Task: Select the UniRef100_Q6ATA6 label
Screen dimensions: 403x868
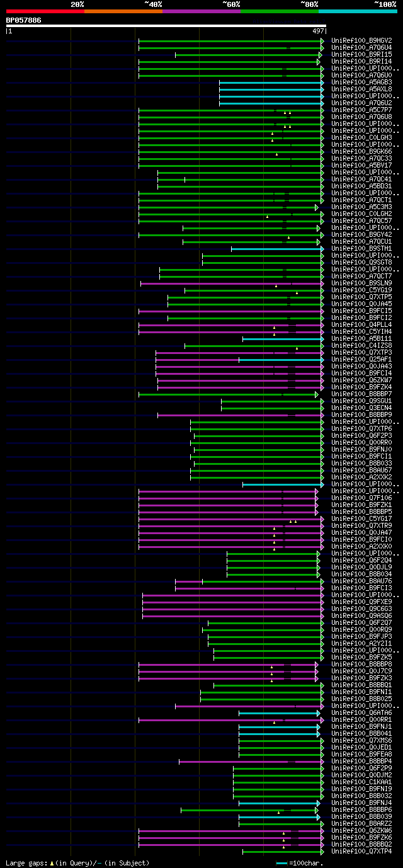Action: click(361, 712)
